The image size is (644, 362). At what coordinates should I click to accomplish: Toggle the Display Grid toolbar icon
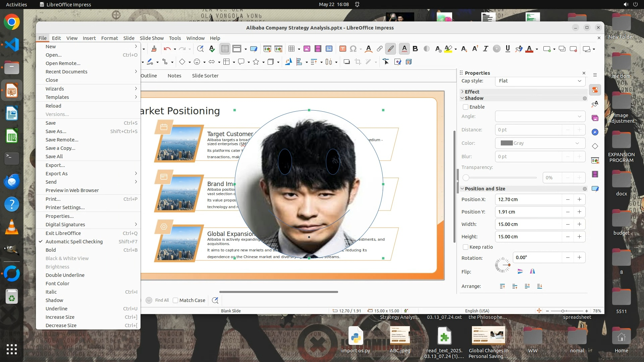coord(225,49)
